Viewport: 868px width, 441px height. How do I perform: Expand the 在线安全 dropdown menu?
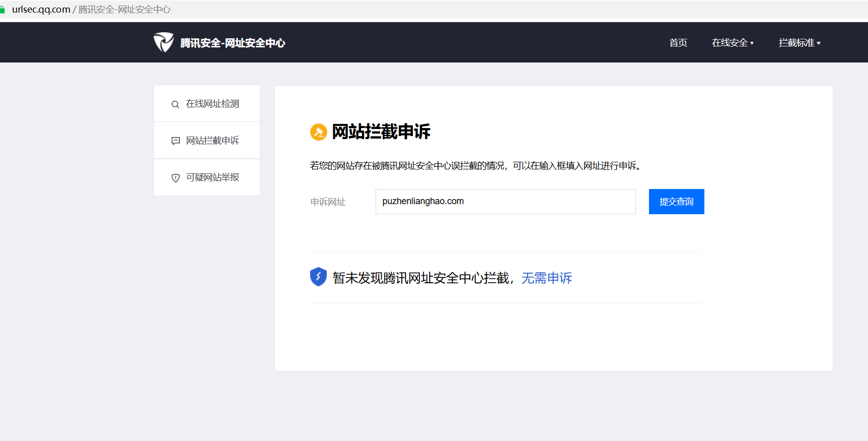pyautogui.click(x=733, y=43)
